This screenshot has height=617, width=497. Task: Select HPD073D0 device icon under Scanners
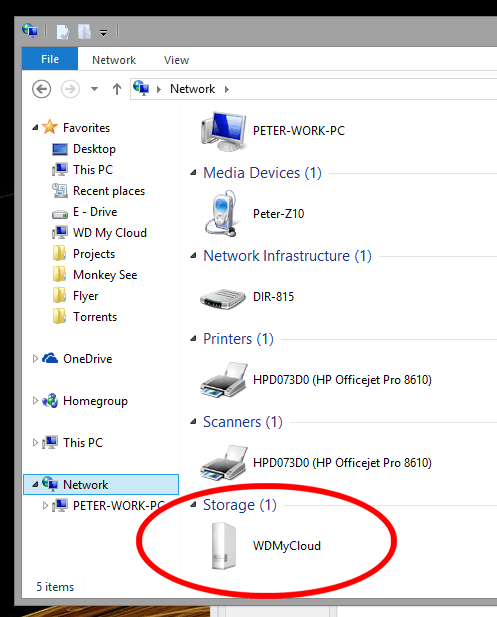(x=224, y=463)
